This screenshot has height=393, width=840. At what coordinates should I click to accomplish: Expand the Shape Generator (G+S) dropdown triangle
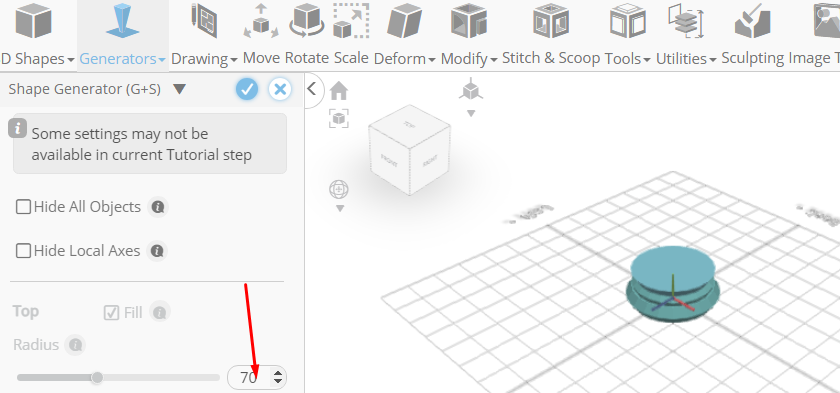coord(179,89)
